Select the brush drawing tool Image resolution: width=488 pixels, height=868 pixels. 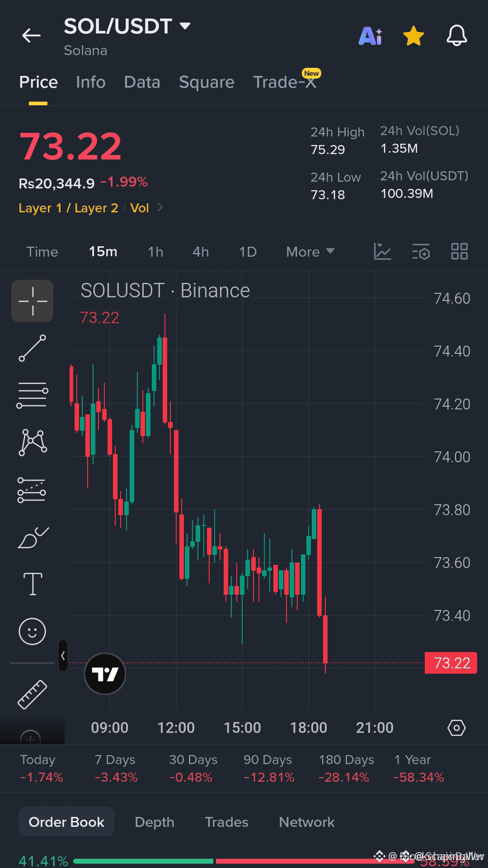(x=33, y=537)
